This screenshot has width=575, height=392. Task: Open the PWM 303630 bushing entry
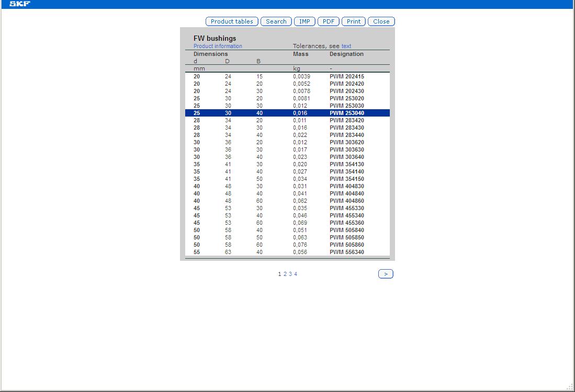346,149
